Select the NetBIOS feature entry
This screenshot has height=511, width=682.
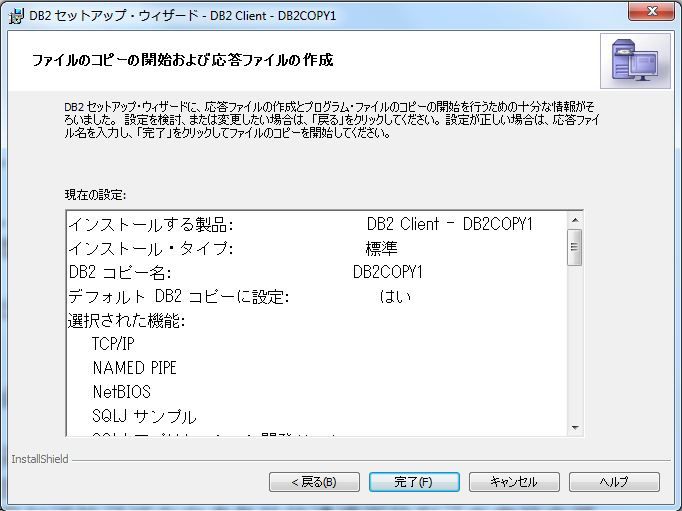[x=121, y=392]
